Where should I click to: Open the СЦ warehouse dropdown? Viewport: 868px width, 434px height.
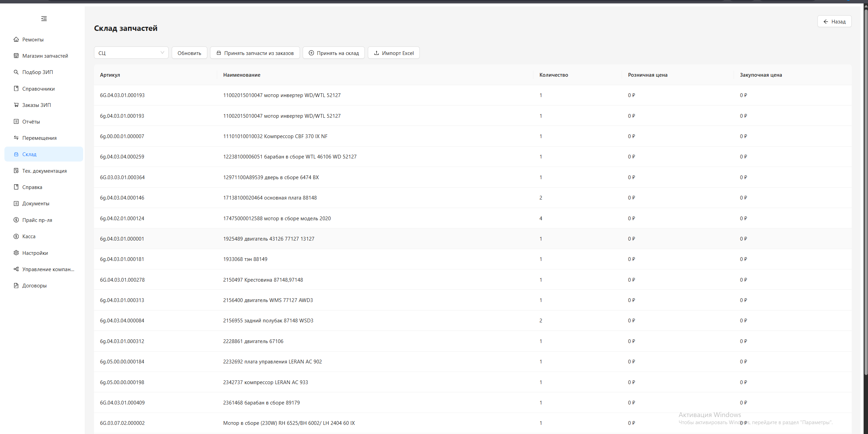131,53
